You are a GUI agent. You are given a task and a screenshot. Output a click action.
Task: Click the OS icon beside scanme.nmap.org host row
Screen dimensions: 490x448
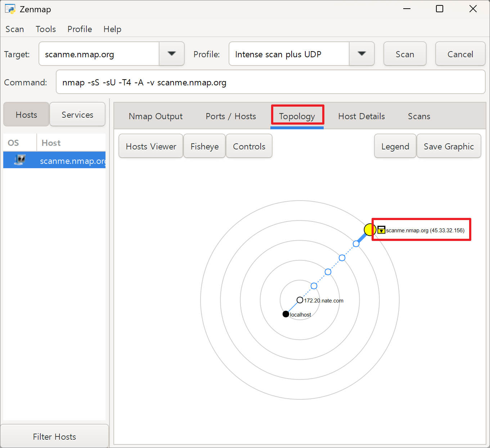click(x=20, y=160)
